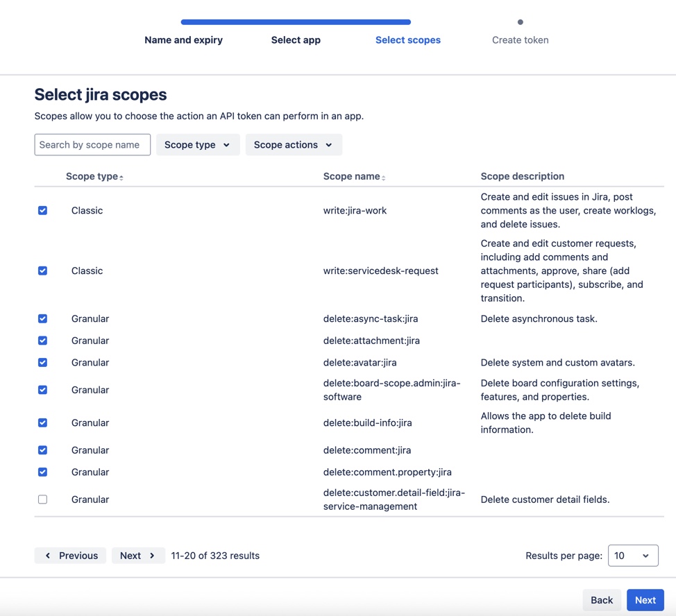Select the Select app step

(296, 40)
